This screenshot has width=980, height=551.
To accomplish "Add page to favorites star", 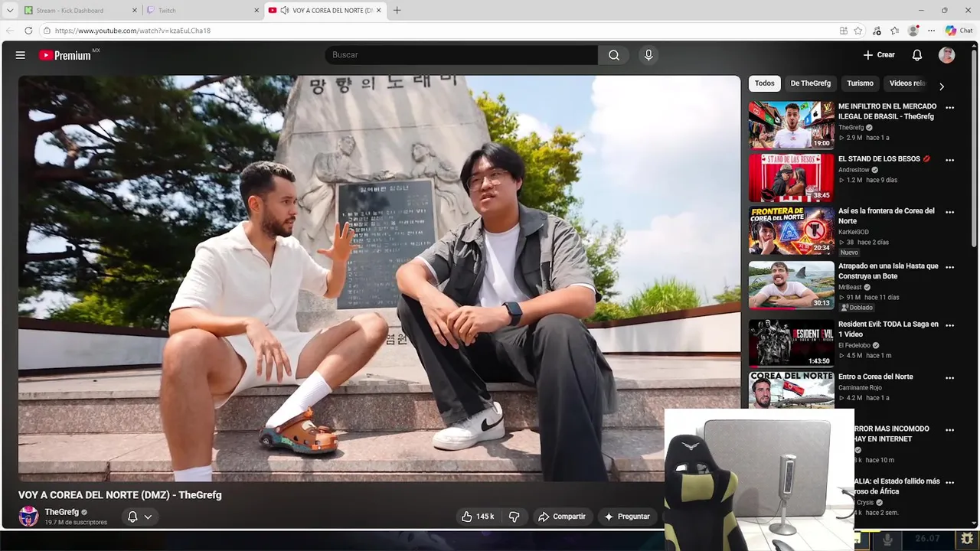I will pos(858,31).
